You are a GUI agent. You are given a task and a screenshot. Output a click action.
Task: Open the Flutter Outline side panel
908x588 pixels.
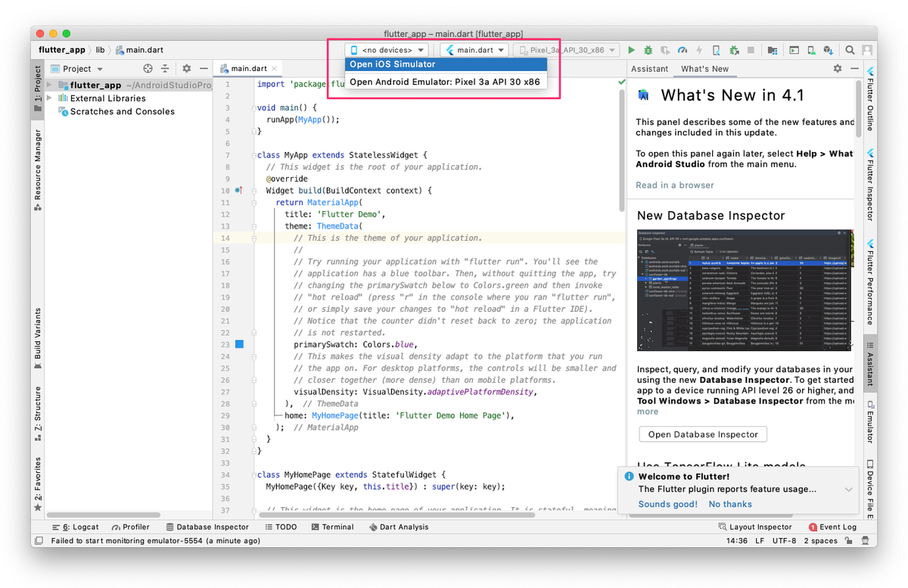[870, 98]
